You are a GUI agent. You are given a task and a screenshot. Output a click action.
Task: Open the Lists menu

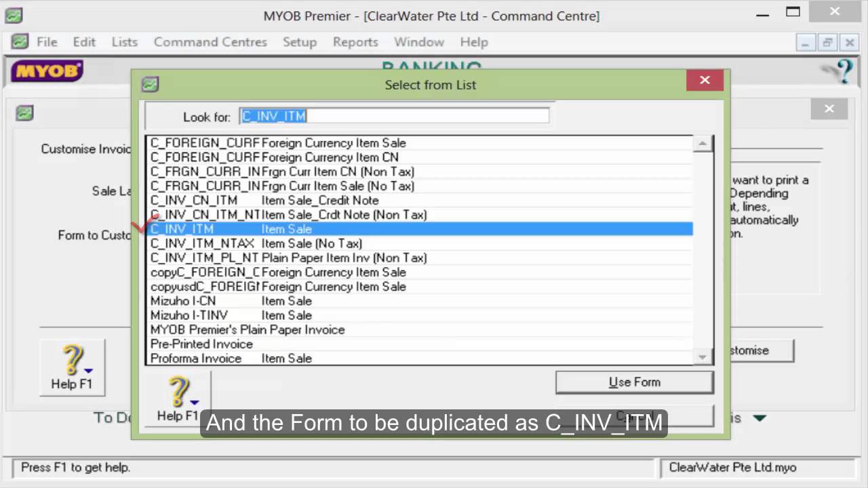pyautogui.click(x=125, y=42)
